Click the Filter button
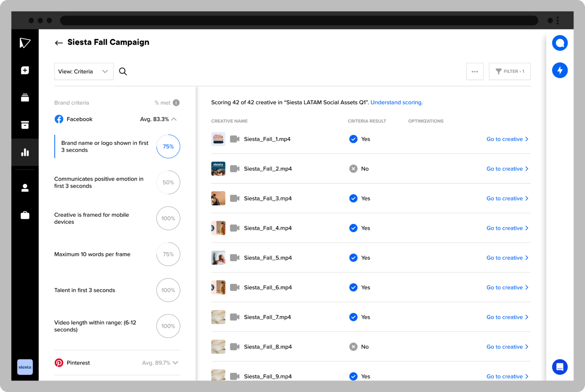The height and width of the screenshot is (392, 585). coord(510,71)
